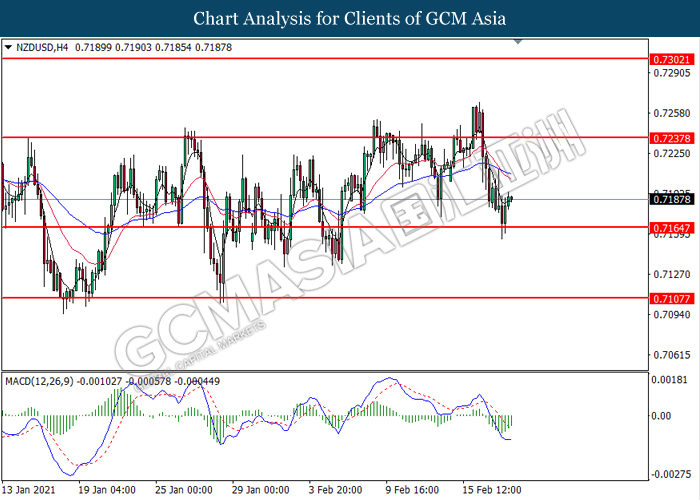Click the 9 Feb 16:00 time label
This screenshot has height=500, width=700.
[x=412, y=490]
